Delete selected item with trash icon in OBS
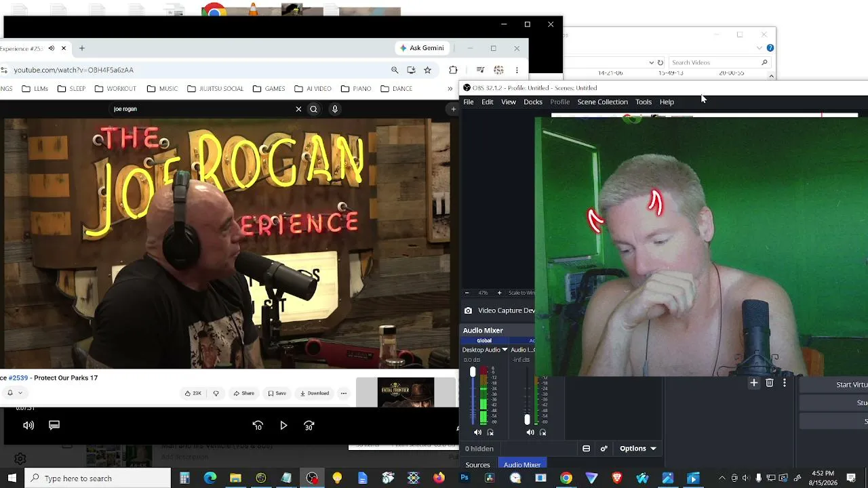Screen dimensions: 868x488 tap(769, 384)
